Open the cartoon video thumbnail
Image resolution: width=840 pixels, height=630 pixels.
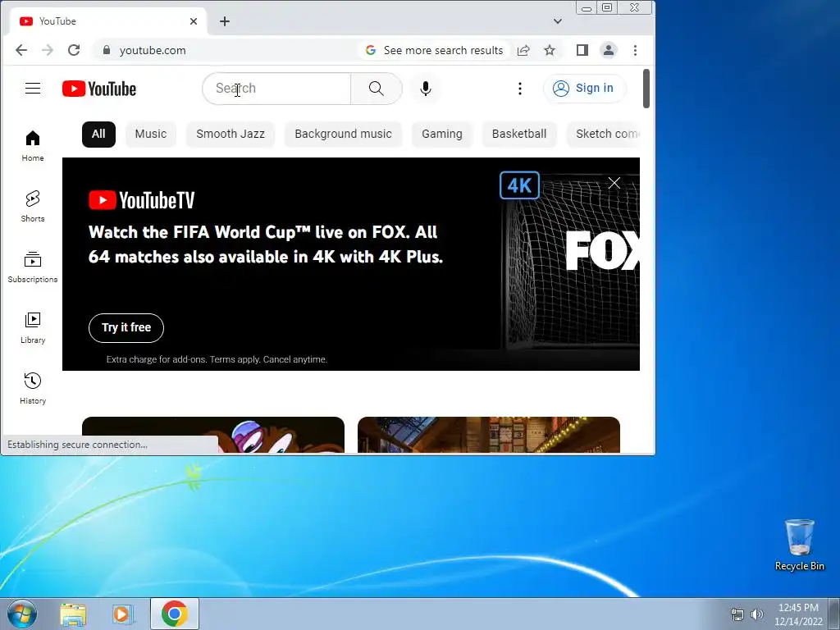[213, 435]
